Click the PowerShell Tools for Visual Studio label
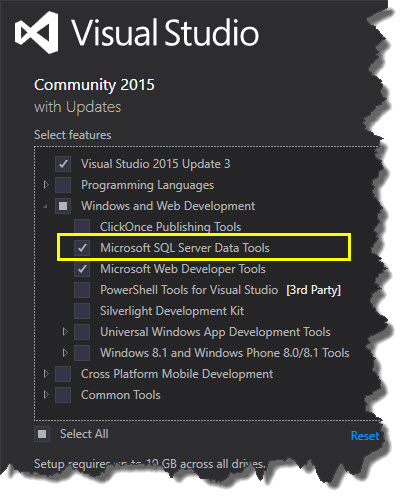 (189, 290)
